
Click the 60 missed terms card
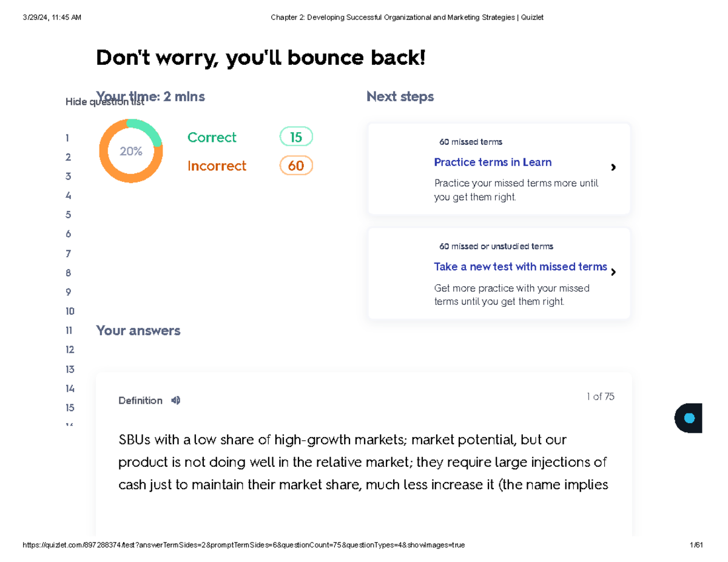pos(499,169)
